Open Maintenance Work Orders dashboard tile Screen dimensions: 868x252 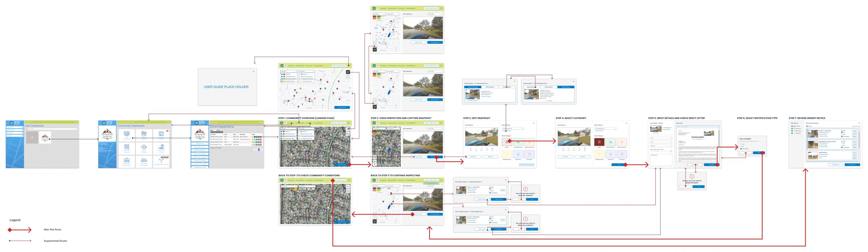pyautogui.click(x=127, y=162)
